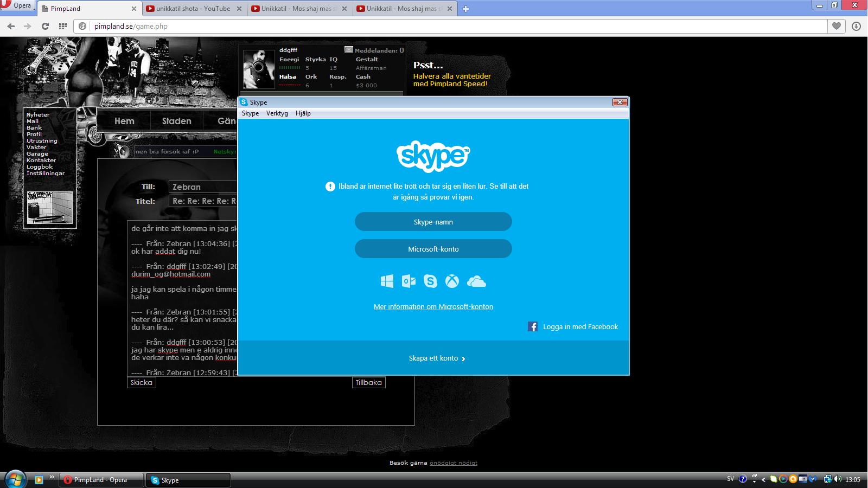
Task: Open Mail in PimpLand sidebar
Action: pos(33,121)
